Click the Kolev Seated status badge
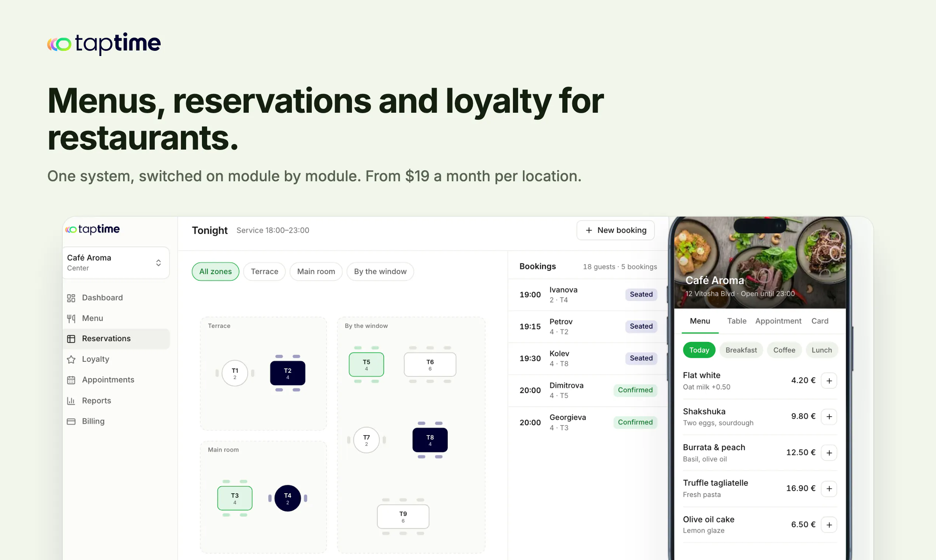Viewport: 936px width, 560px height. (x=641, y=358)
